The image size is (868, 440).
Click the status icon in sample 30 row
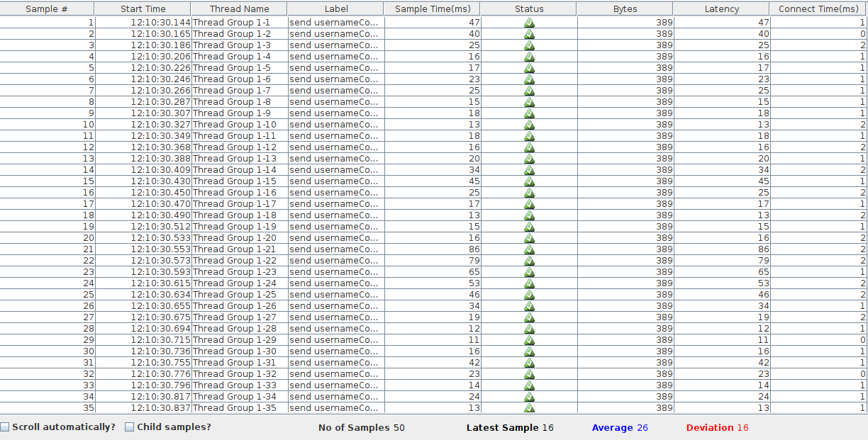point(529,351)
